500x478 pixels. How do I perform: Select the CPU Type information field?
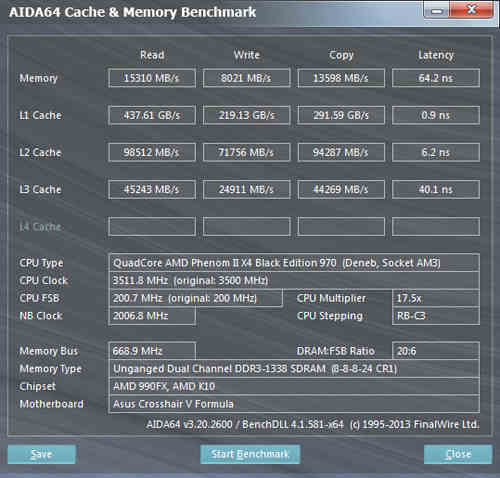294,263
